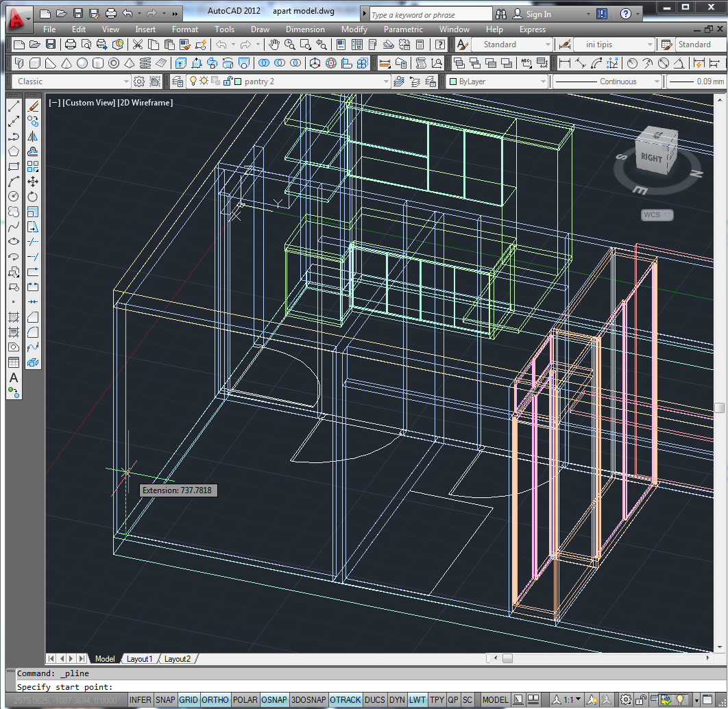Click the Sign In button
728x709 pixels.
tap(538, 14)
